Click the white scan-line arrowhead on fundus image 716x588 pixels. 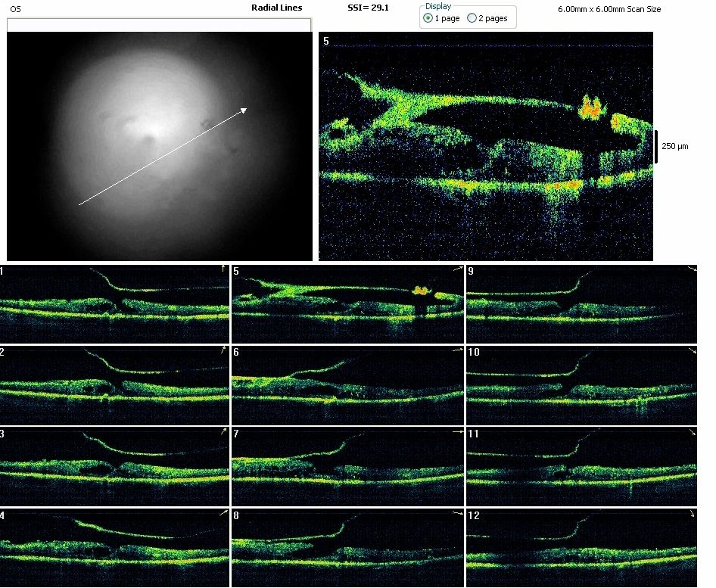point(244,110)
